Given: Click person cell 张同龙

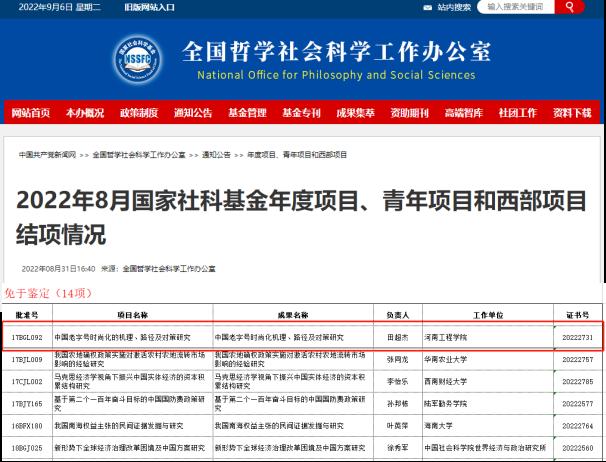Looking at the screenshot, I should [x=398, y=360].
